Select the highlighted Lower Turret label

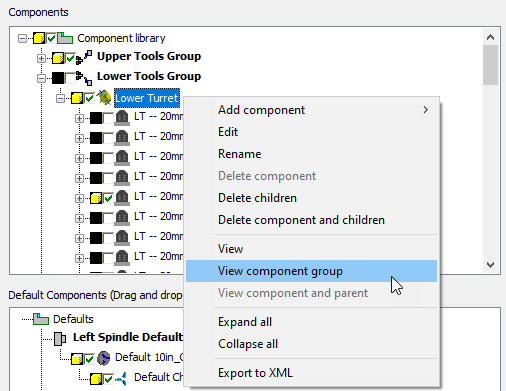click(x=147, y=98)
